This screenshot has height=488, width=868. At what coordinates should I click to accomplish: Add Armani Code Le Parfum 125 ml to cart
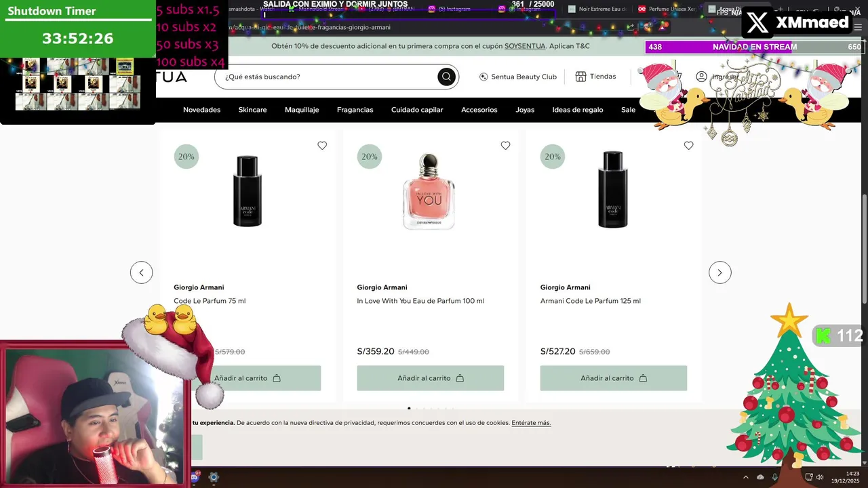614,378
